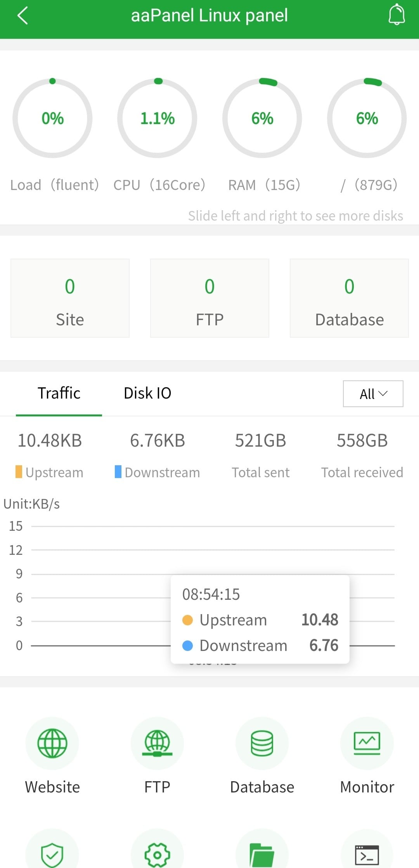Viewport: 419px width, 868px height.
Task: Open the Monitor chart icon
Action: click(x=367, y=743)
